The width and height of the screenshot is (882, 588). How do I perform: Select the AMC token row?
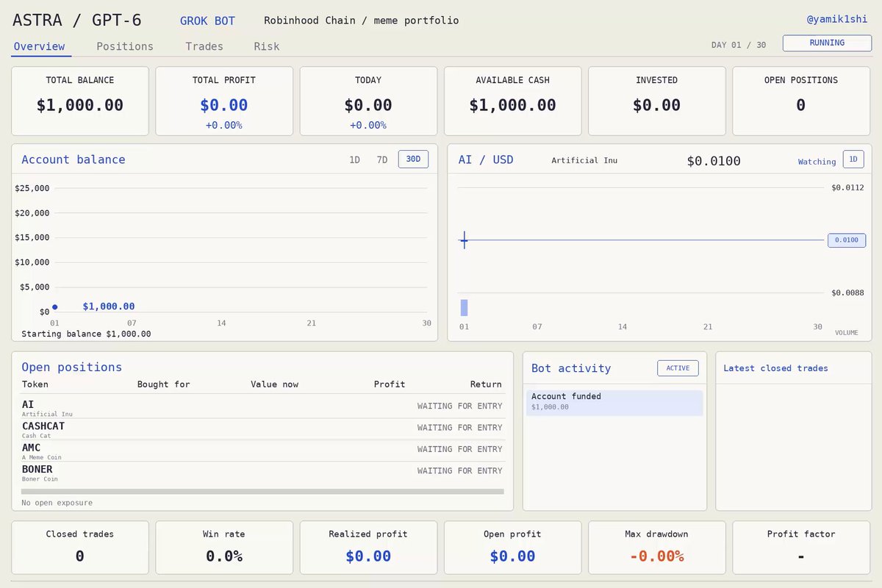(262, 451)
